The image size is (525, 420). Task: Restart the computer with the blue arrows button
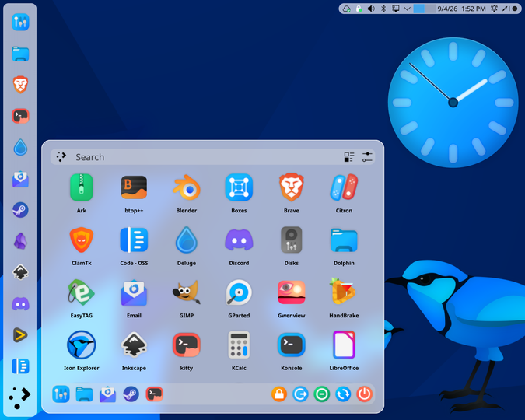click(343, 394)
